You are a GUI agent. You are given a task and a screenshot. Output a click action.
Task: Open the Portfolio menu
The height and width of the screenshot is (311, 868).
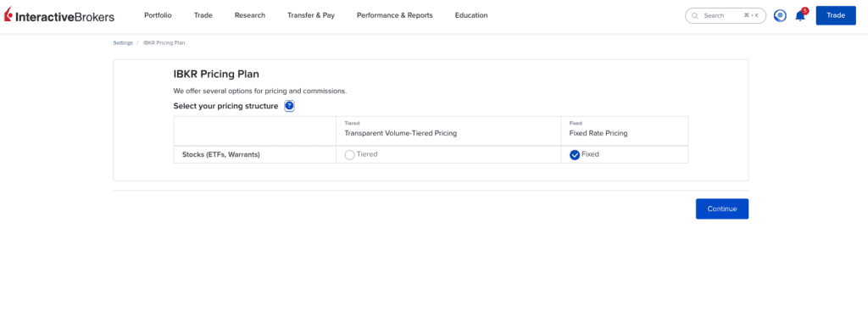pos(158,15)
